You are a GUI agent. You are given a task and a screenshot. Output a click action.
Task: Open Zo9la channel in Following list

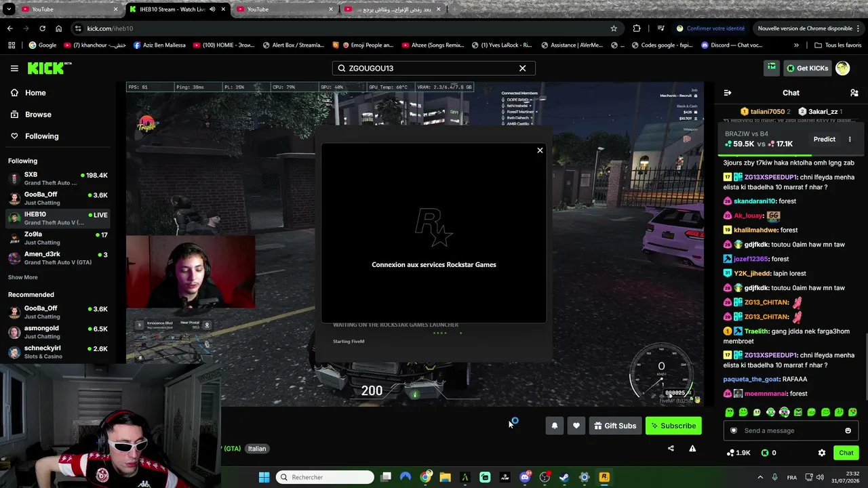point(58,239)
